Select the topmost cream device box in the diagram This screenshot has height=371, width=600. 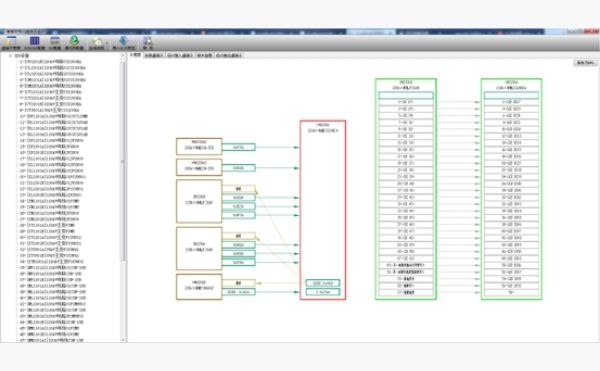click(199, 146)
